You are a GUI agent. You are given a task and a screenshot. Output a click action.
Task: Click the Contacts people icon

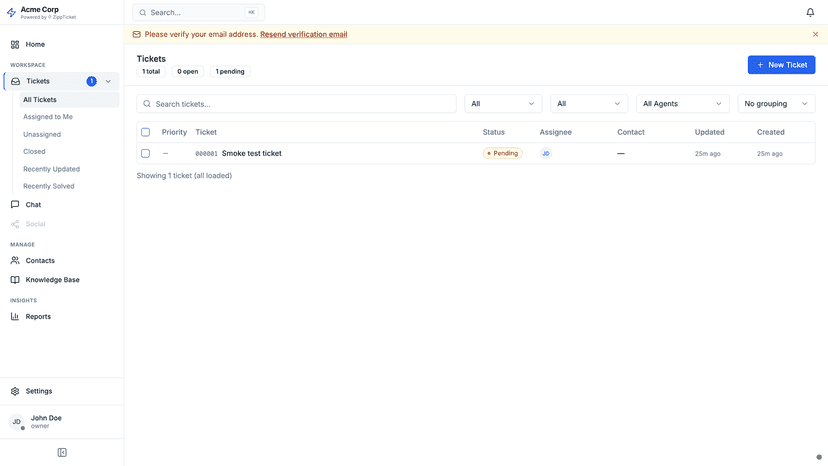coord(15,260)
